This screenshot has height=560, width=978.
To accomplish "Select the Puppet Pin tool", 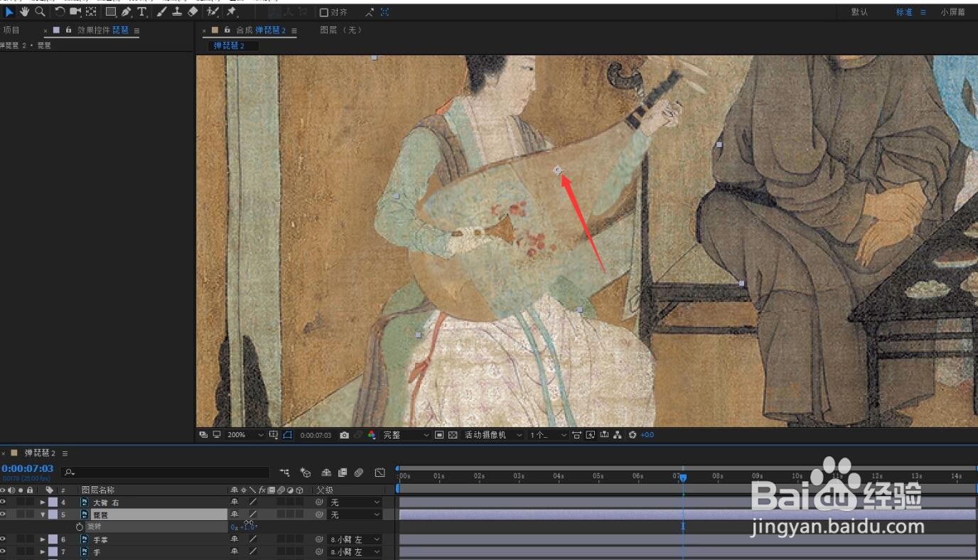I will 231,12.
